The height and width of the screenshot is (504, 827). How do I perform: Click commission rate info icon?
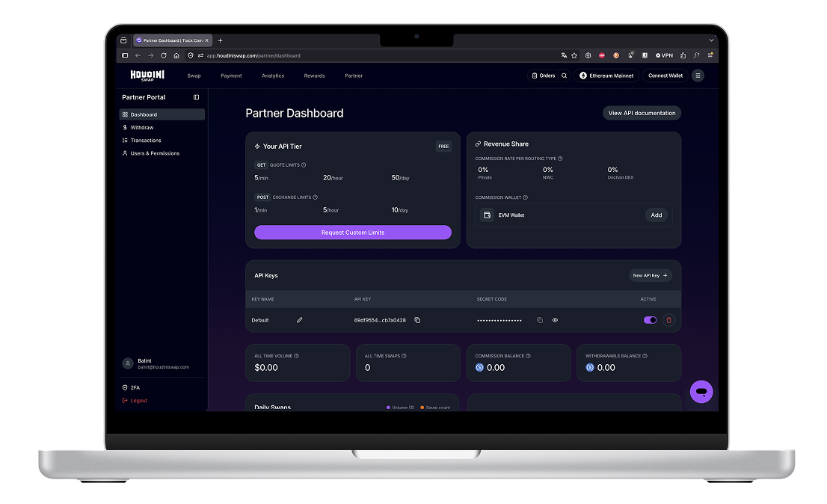[560, 159]
